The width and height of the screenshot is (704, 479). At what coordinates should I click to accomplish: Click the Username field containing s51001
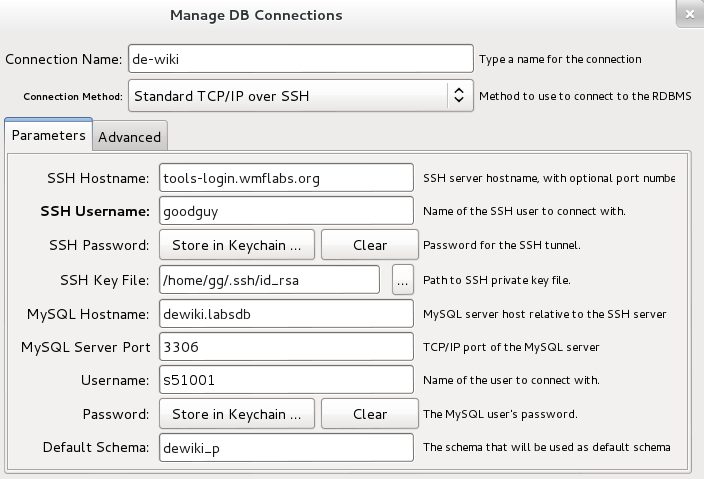point(286,380)
